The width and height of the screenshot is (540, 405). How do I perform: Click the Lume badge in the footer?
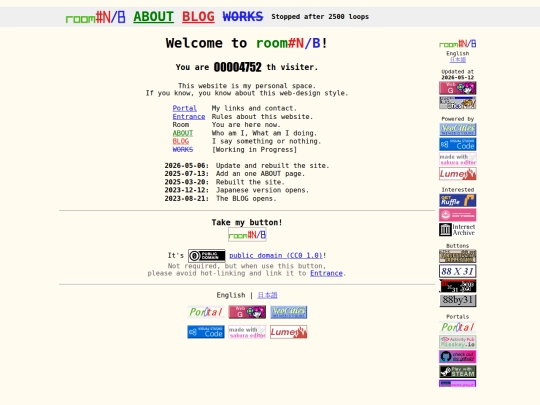pyautogui.click(x=289, y=332)
